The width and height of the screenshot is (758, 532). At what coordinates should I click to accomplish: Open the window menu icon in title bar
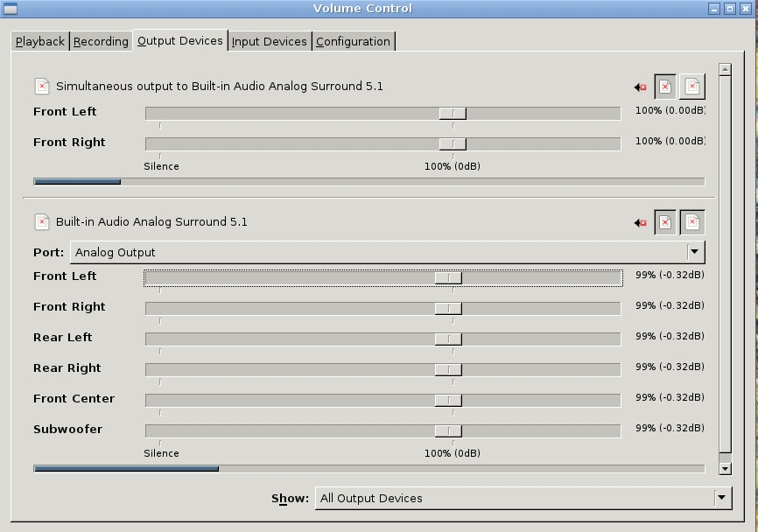click(10, 9)
